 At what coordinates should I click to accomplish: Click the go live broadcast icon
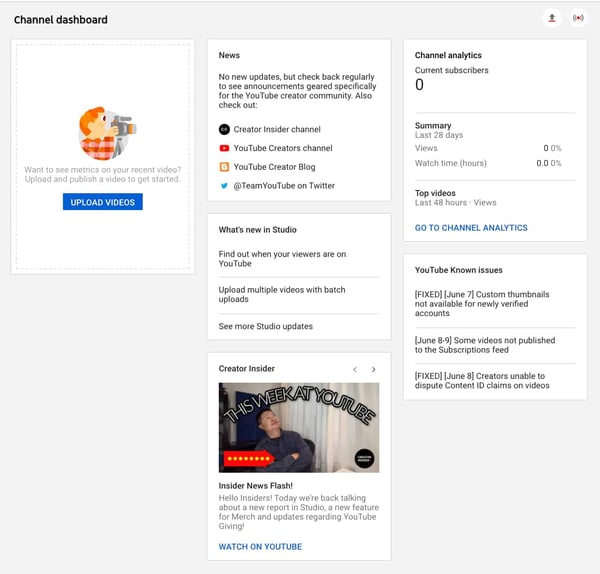[578, 18]
